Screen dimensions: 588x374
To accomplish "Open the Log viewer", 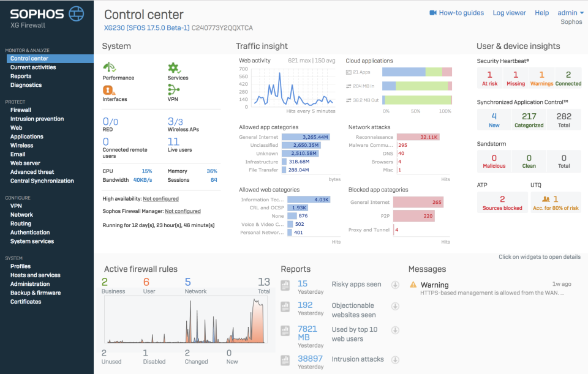I will point(509,12).
